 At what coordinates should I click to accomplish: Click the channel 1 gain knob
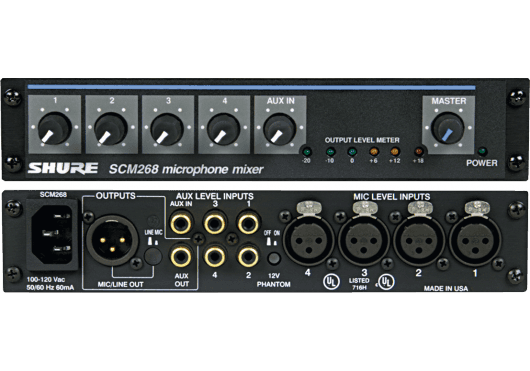coord(54,129)
